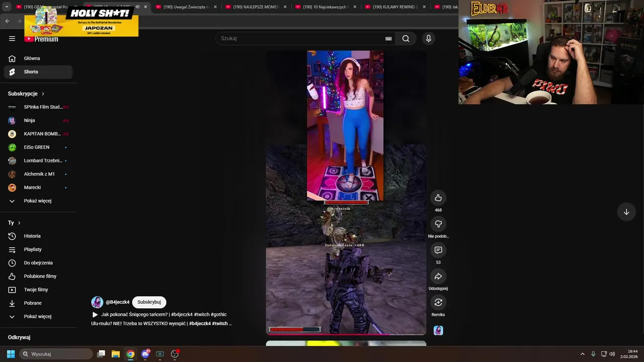Pause the playing Short video

point(346,192)
